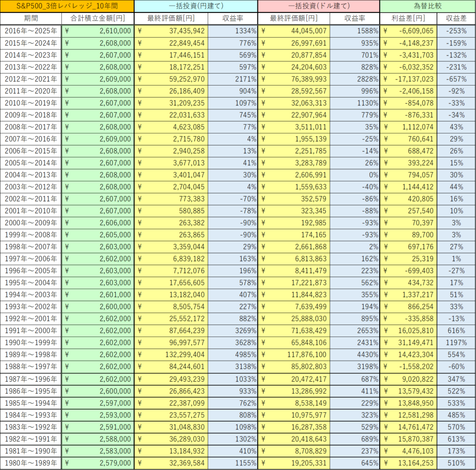
Task: Click the 合計積立金額[円] column header
Action: coord(98,19)
